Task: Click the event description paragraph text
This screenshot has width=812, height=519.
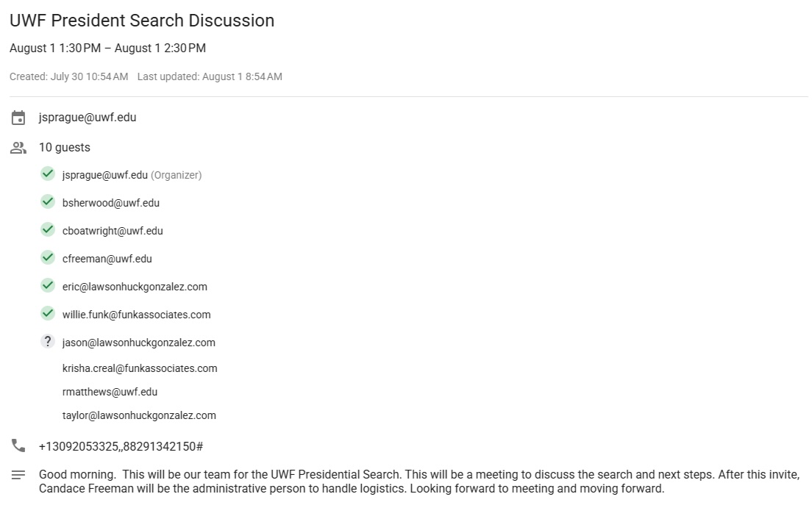Action: pyautogui.click(x=419, y=482)
